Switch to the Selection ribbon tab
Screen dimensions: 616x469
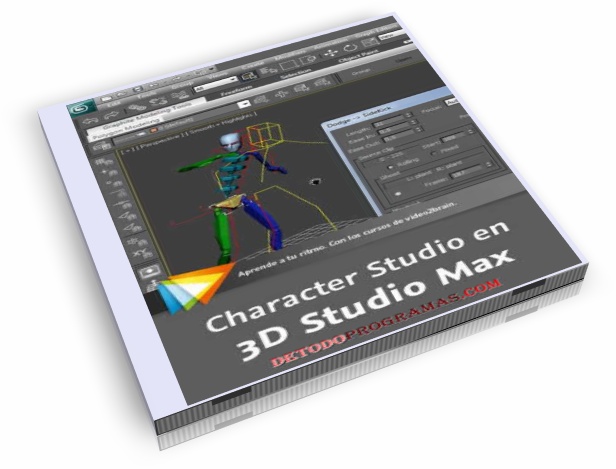point(295,74)
